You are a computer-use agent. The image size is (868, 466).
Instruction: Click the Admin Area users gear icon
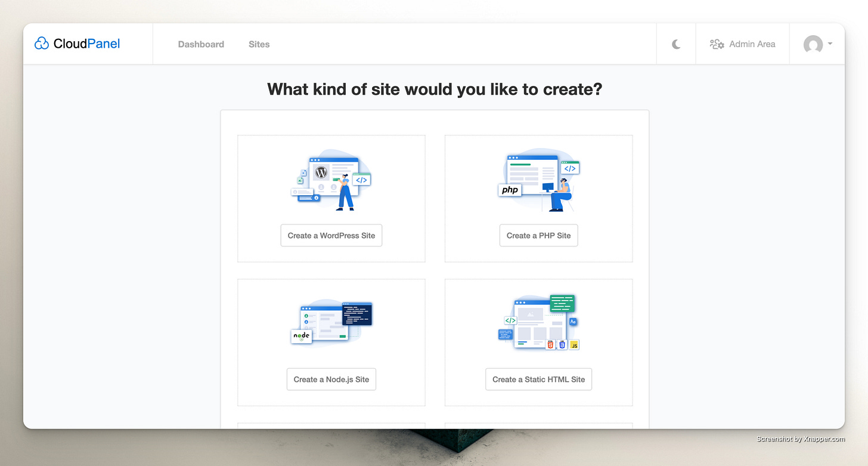(717, 44)
